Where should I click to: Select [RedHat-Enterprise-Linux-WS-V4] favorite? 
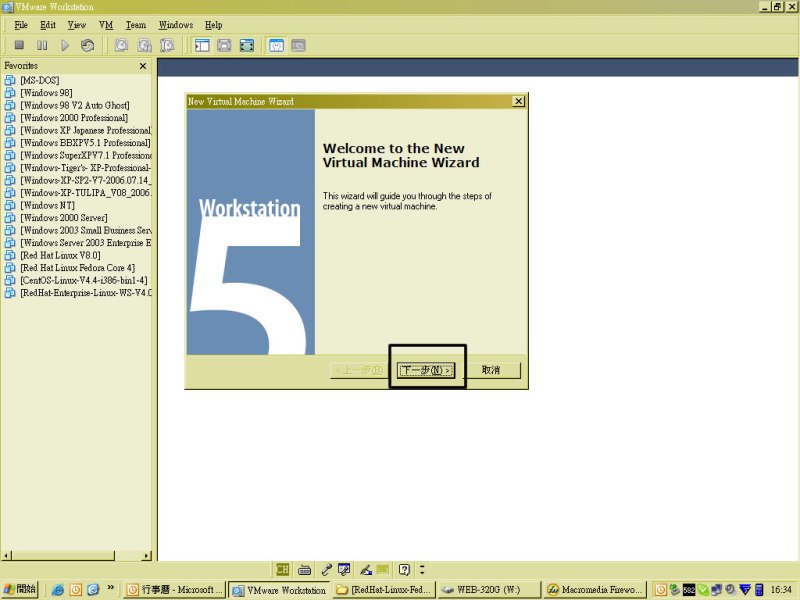pyautogui.click(x=85, y=293)
